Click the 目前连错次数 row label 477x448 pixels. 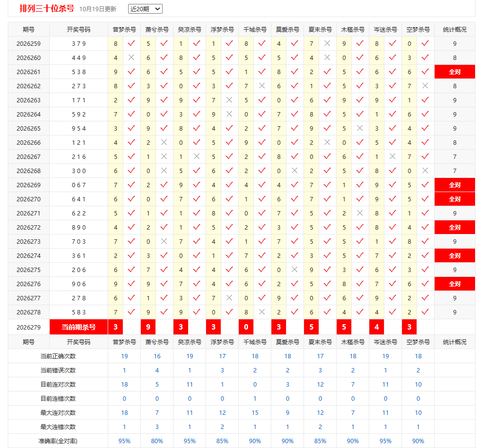pos(58,399)
